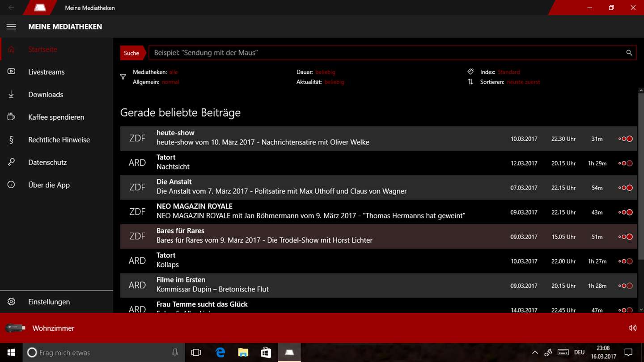The image size is (644, 362).
Task: Open Bares für Rares entry
Action: tap(378, 237)
